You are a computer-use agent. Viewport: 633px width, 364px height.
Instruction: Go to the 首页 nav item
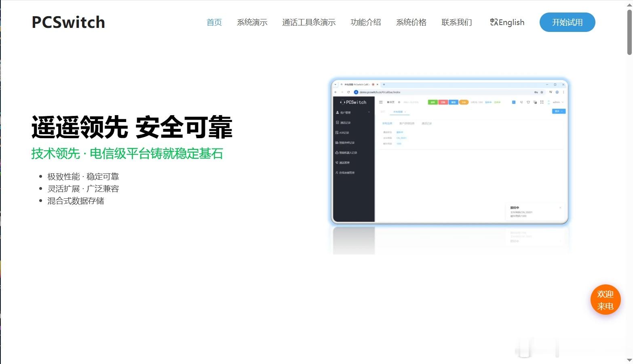(x=214, y=22)
